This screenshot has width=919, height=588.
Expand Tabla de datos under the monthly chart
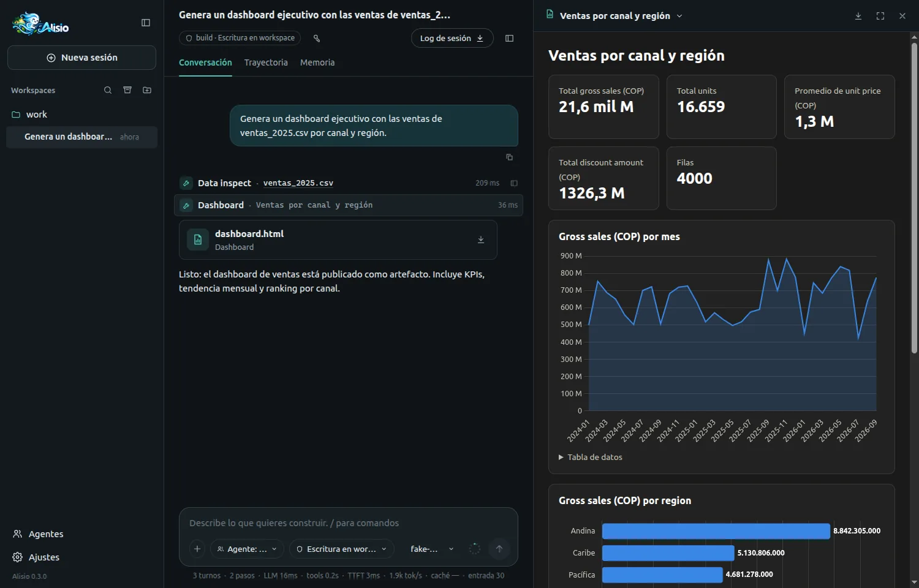coord(591,457)
